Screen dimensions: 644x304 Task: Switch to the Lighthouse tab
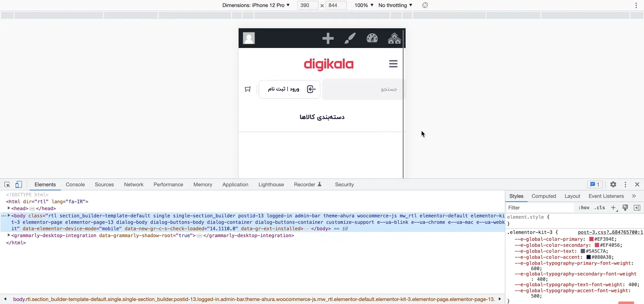(x=271, y=184)
